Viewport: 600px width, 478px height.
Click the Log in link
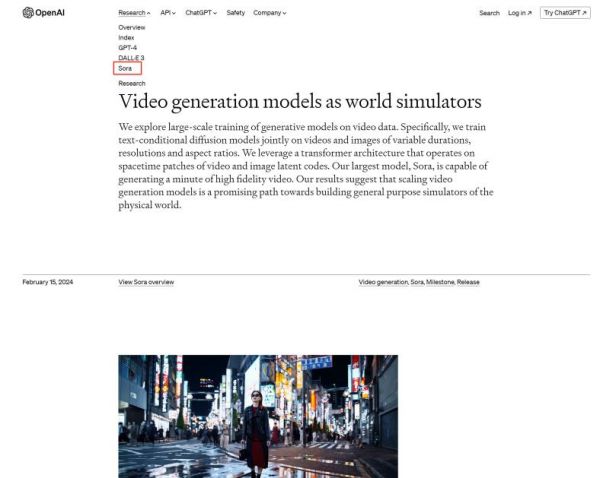pyautogui.click(x=519, y=13)
